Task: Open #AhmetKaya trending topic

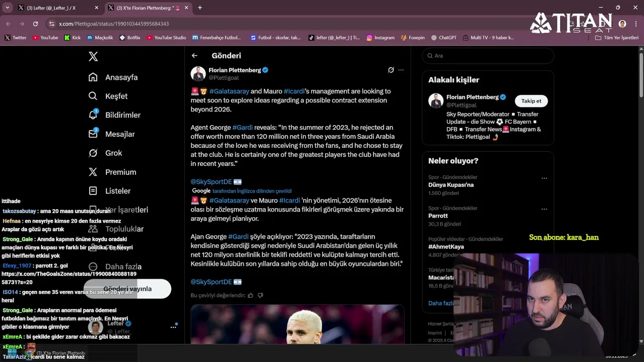Action: coord(446,247)
